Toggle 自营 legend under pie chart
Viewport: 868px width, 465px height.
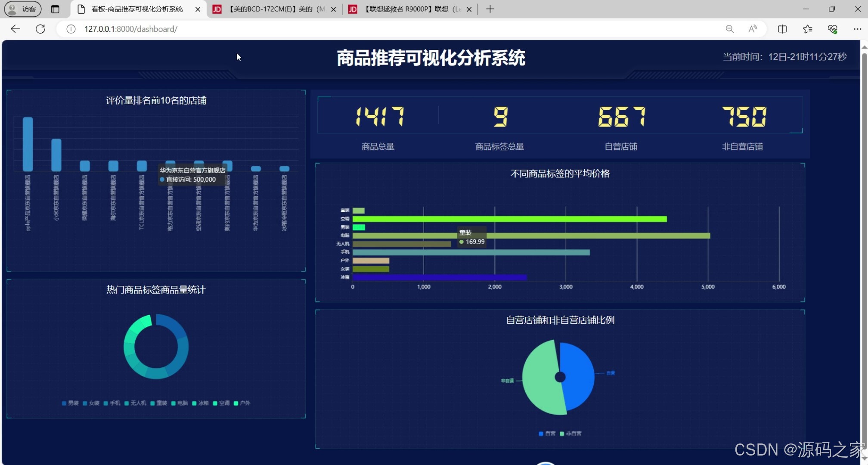click(547, 434)
